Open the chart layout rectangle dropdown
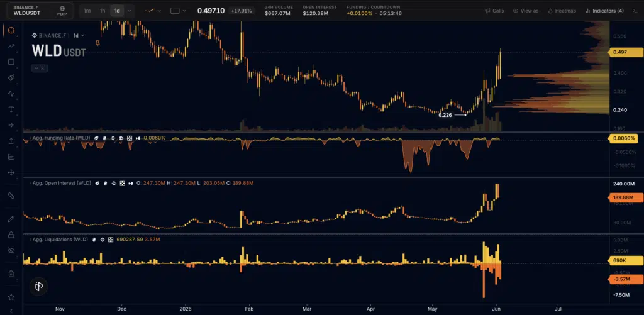The image size is (644, 315). pos(178,11)
